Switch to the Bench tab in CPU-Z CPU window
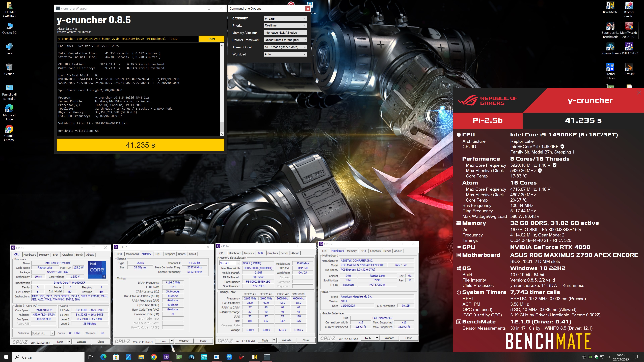Screen dimensions: 644x362 [x=79, y=255]
